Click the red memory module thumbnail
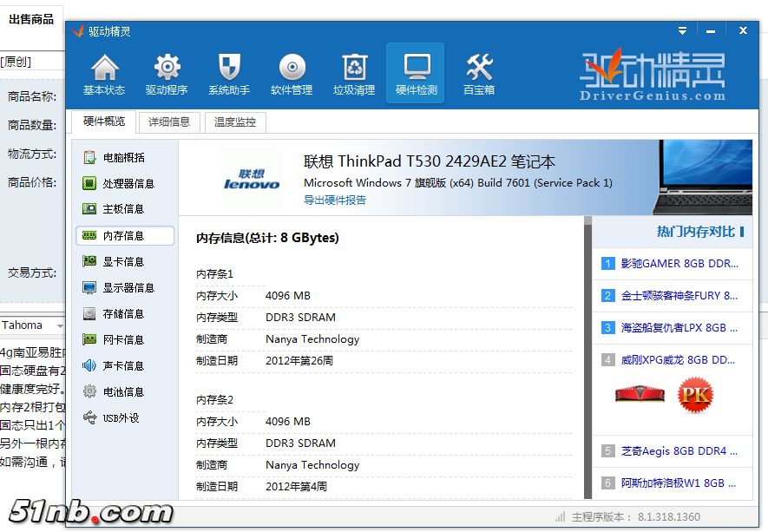This screenshot has width=768, height=532. pos(640,394)
